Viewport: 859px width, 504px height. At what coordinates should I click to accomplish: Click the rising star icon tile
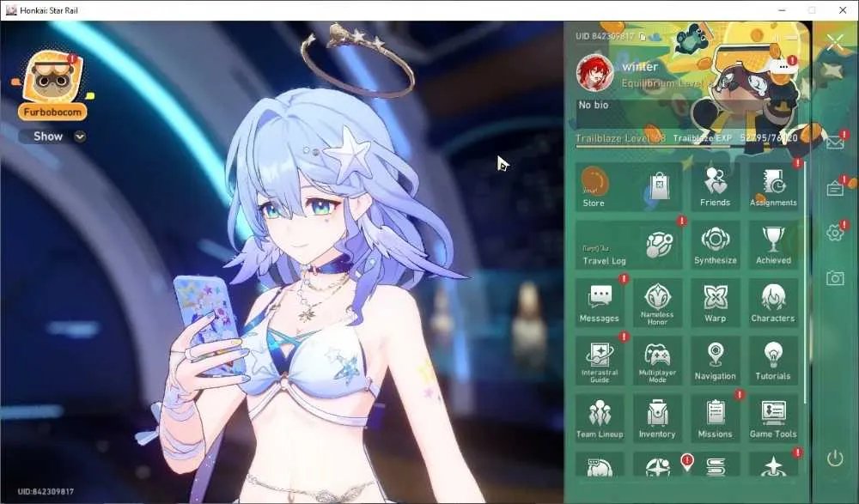pos(773,465)
